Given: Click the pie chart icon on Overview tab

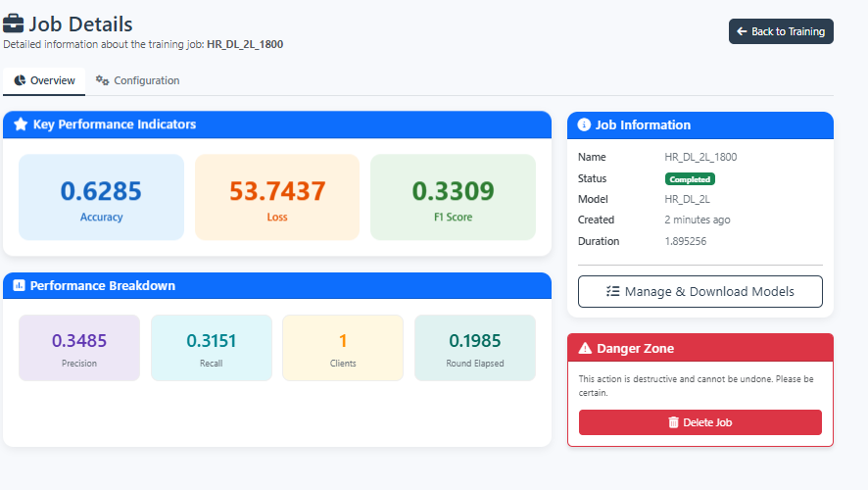Looking at the screenshot, I should click(20, 80).
